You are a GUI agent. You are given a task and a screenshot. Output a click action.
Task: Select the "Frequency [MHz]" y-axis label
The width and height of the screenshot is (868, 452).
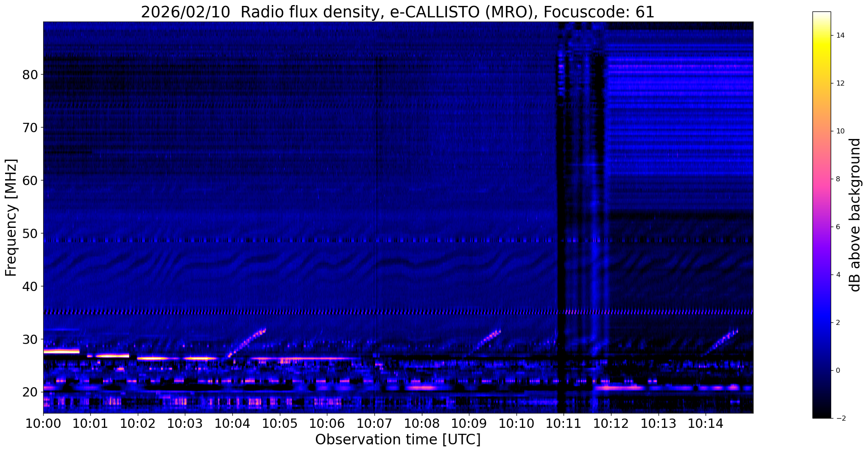point(11,218)
